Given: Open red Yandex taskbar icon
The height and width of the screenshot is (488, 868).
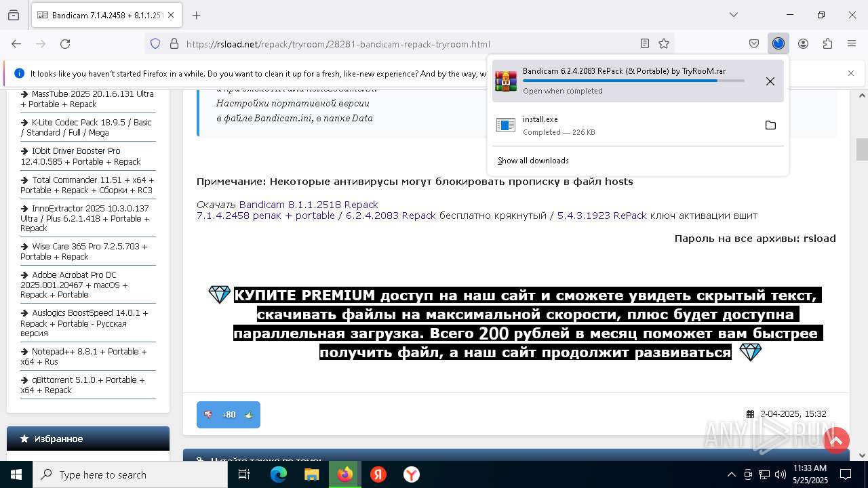Looking at the screenshot, I should pos(378,474).
